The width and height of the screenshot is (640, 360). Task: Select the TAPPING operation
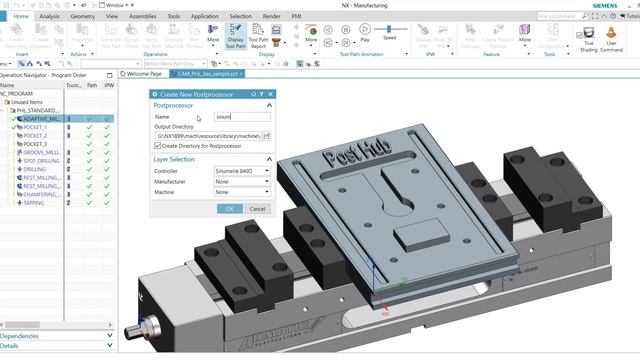(33, 203)
